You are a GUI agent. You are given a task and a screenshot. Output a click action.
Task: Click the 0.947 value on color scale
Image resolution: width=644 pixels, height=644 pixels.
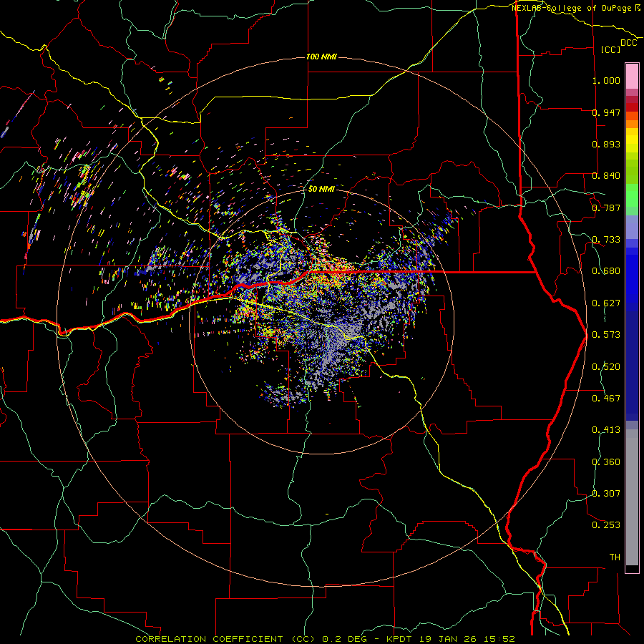[606, 112]
